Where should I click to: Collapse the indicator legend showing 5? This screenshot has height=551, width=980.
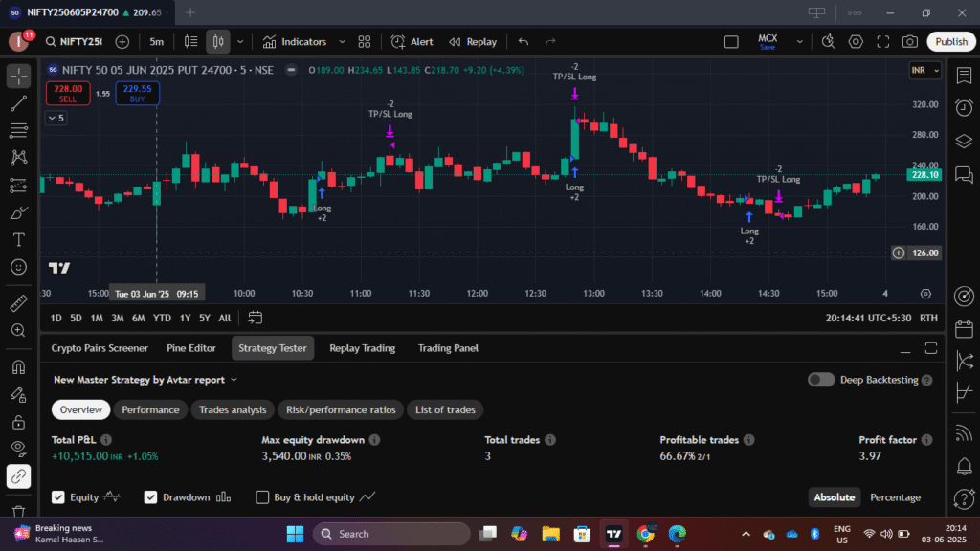pyautogui.click(x=56, y=118)
